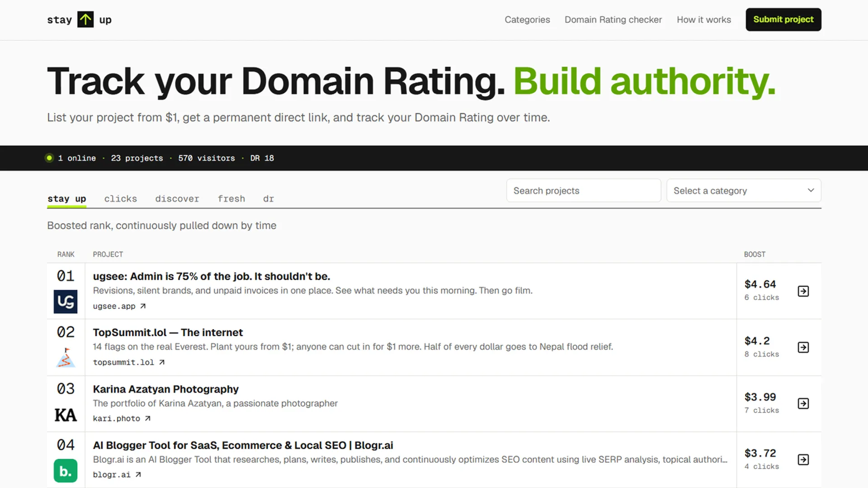Click the 7 clicks count
The width and height of the screenshot is (868, 488).
(762, 410)
